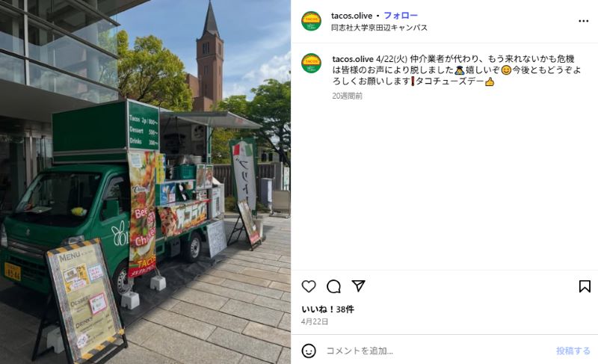Image resolution: width=598 pixels, height=364 pixels.
Task: Open location 同志社大学京田辺キャンパス
Action: pos(379,28)
